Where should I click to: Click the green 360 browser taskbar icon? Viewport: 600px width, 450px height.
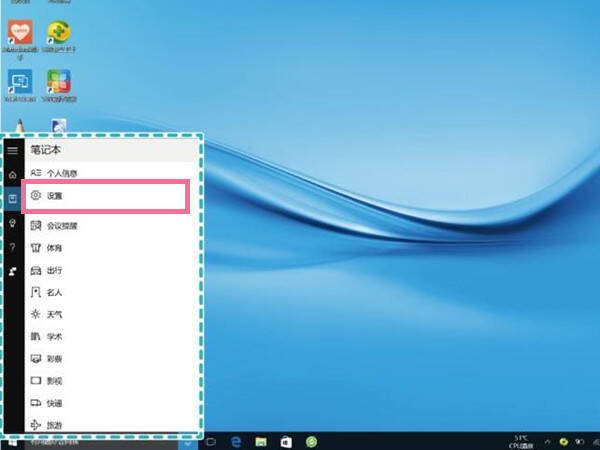point(311,442)
